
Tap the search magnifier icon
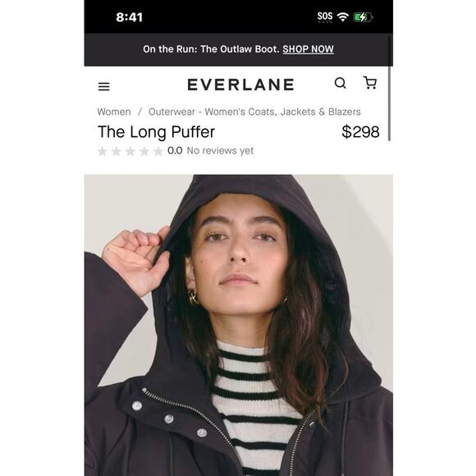(341, 83)
